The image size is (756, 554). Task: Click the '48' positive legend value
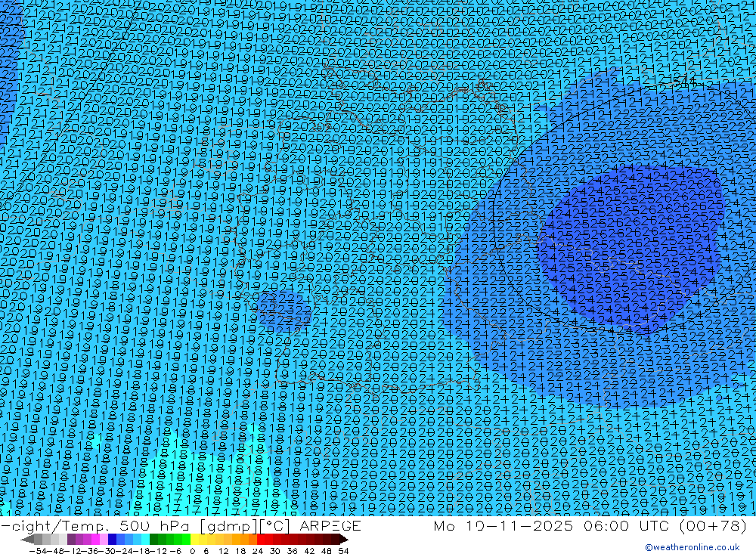tap(327, 551)
